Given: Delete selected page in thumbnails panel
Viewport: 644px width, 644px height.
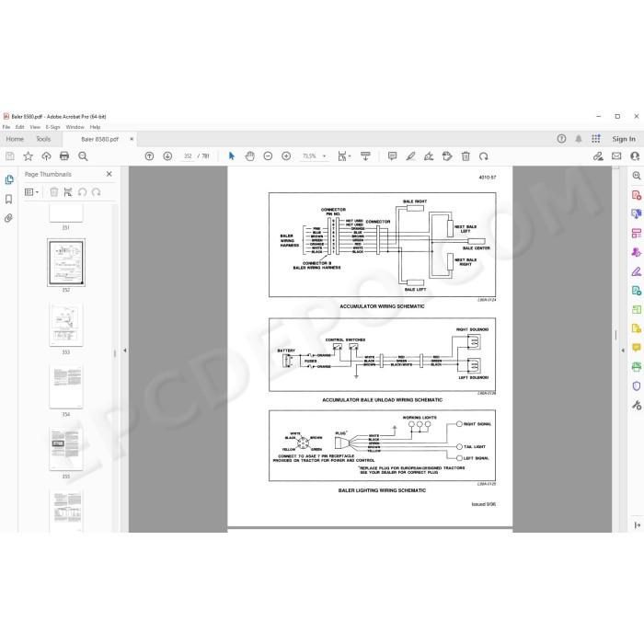Looking at the screenshot, I should [53, 191].
